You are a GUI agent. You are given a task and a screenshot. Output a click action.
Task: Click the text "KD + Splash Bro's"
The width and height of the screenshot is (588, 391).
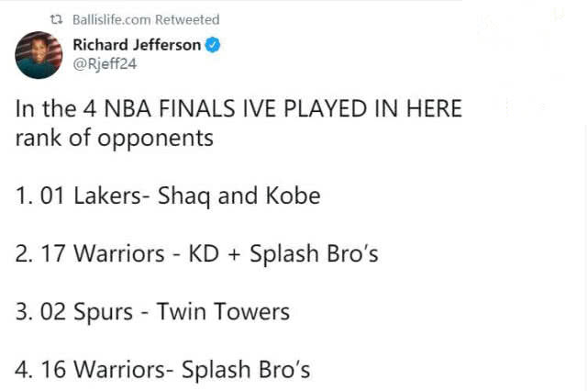coord(283,253)
